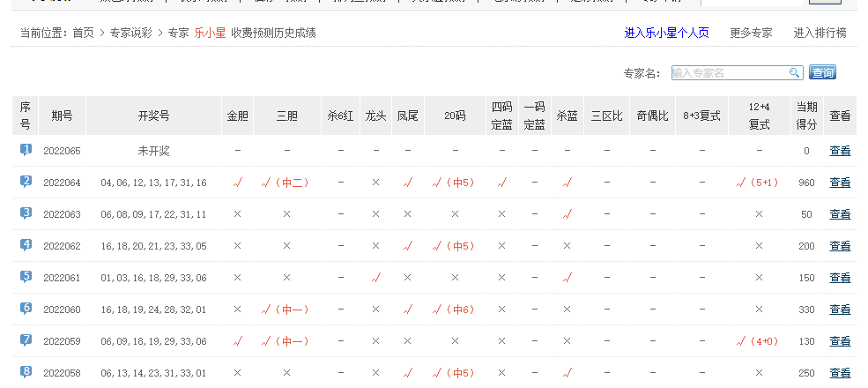
Task: Go to 进入排行榜 ranking page
Action: pos(820,33)
